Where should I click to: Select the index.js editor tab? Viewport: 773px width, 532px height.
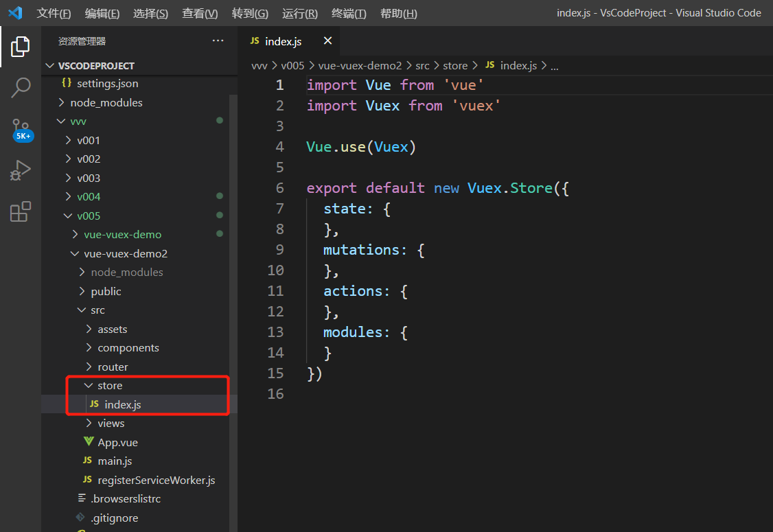tap(289, 41)
